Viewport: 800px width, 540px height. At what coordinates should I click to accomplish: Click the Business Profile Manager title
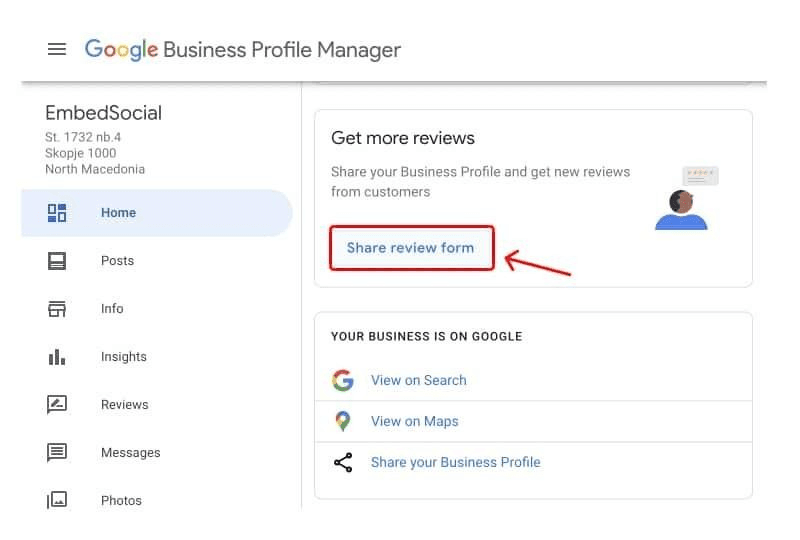[281, 49]
